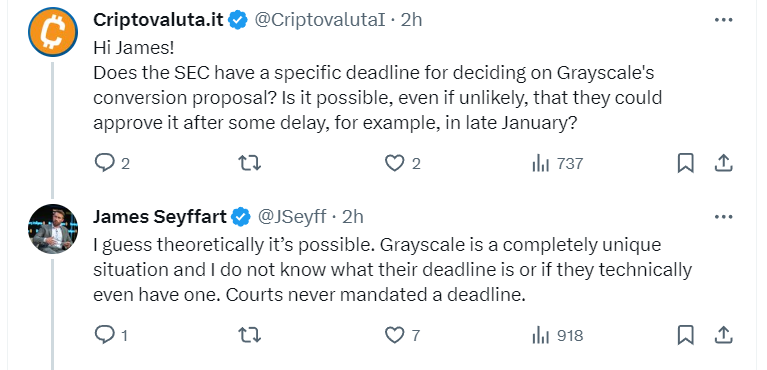Viewport: 767px width, 370px height.
Task: Bookmark James Seyffart's tweet
Action: pos(685,335)
